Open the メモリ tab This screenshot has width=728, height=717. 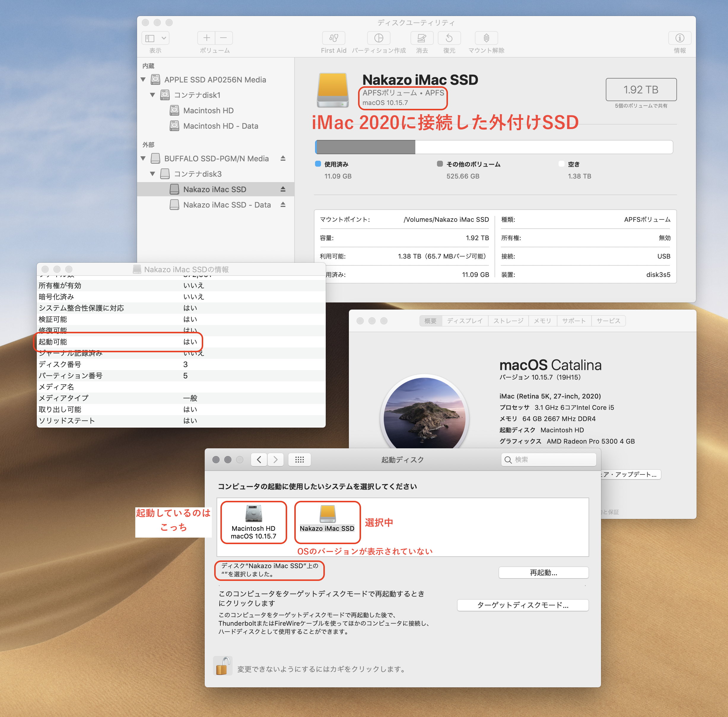543,321
